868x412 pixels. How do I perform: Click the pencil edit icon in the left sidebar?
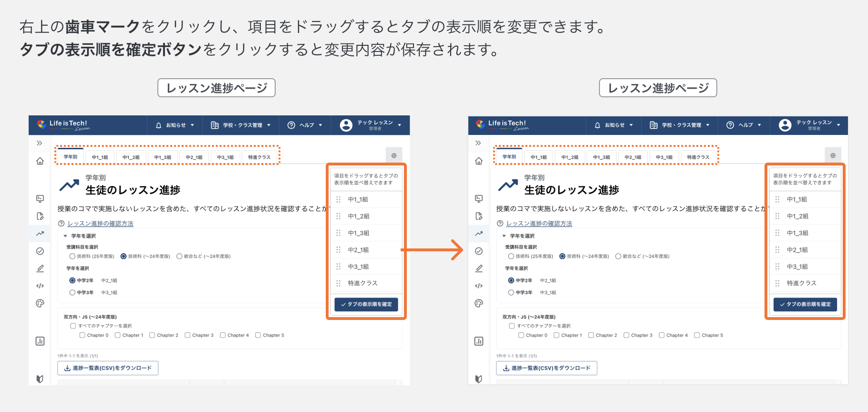click(40, 268)
